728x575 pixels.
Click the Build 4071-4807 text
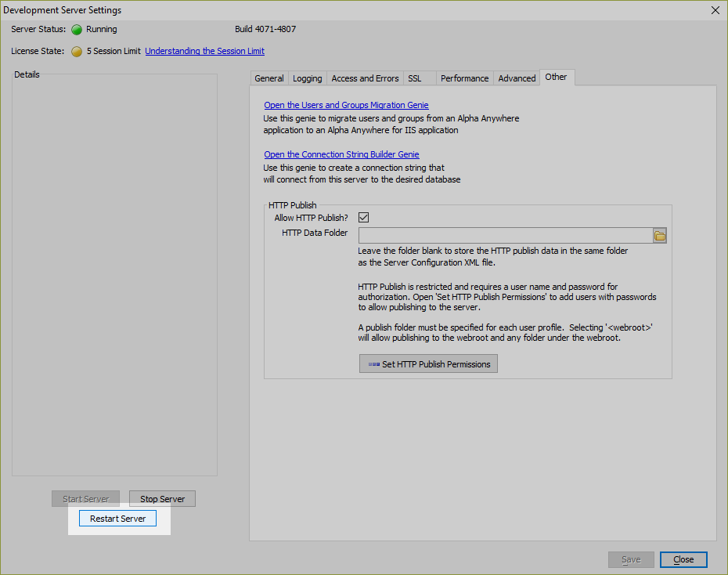click(265, 29)
